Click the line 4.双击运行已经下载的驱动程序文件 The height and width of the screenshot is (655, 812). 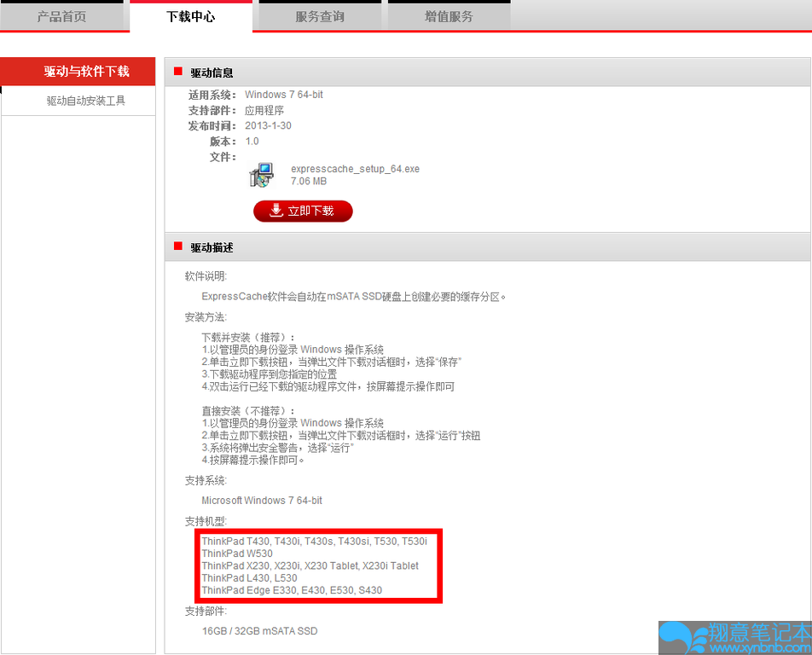coord(328,387)
